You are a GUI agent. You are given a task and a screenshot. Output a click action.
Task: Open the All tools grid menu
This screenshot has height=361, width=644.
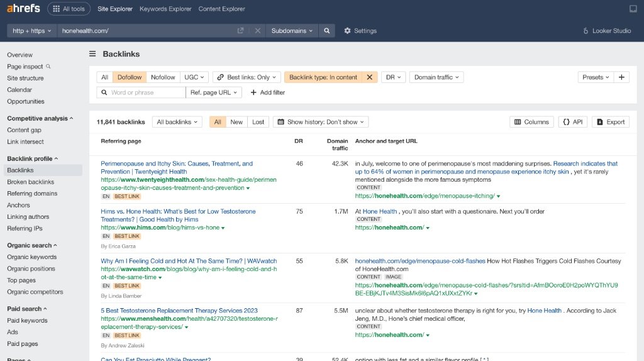pyautogui.click(x=69, y=9)
